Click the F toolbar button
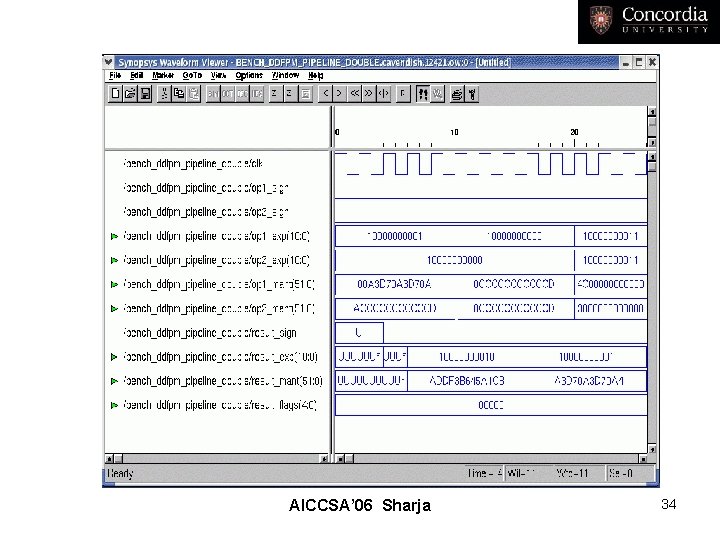Viewport: 720px width, 540px height. click(403, 94)
